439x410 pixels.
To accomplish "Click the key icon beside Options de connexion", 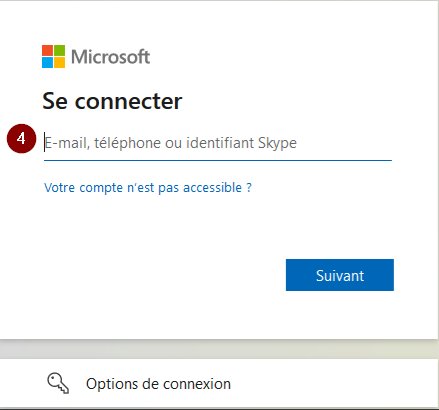I will click(58, 383).
